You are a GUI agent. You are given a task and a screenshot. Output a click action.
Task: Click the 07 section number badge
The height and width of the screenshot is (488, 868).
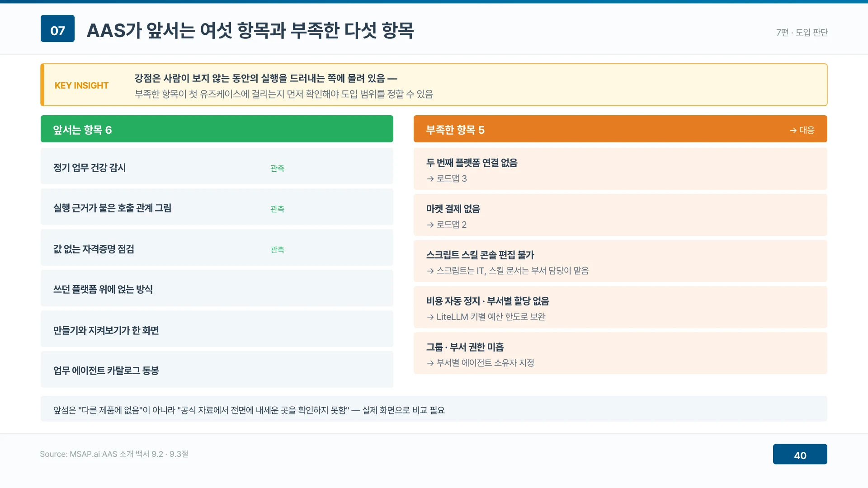click(57, 28)
